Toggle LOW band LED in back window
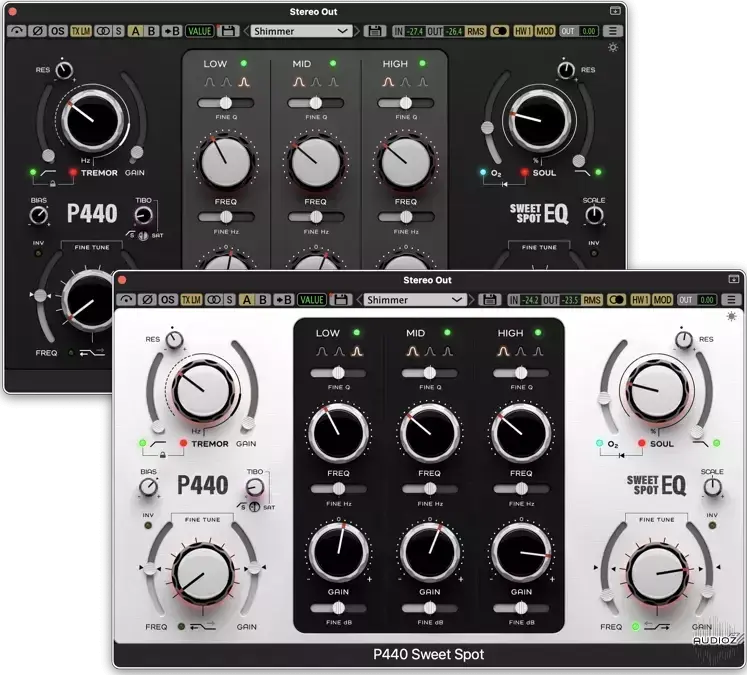The width and height of the screenshot is (747, 675). tap(244, 63)
